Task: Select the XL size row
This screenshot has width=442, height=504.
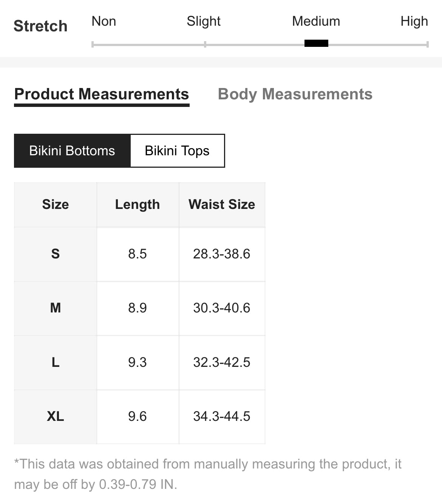Action: [140, 417]
